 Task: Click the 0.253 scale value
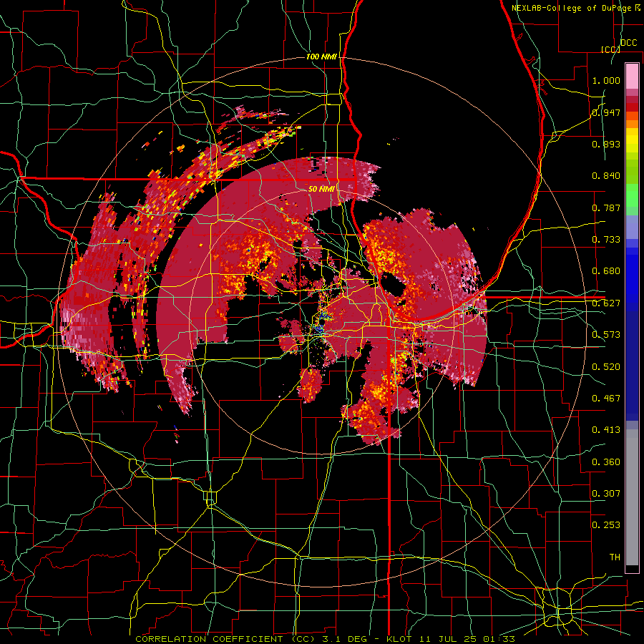click(606, 525)
